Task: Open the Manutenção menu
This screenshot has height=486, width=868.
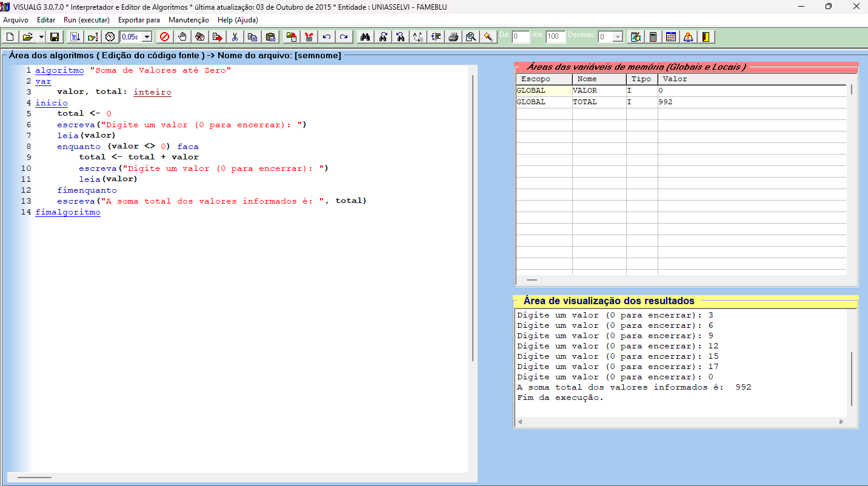Action: pyautogui.click(x=189, y=20)
